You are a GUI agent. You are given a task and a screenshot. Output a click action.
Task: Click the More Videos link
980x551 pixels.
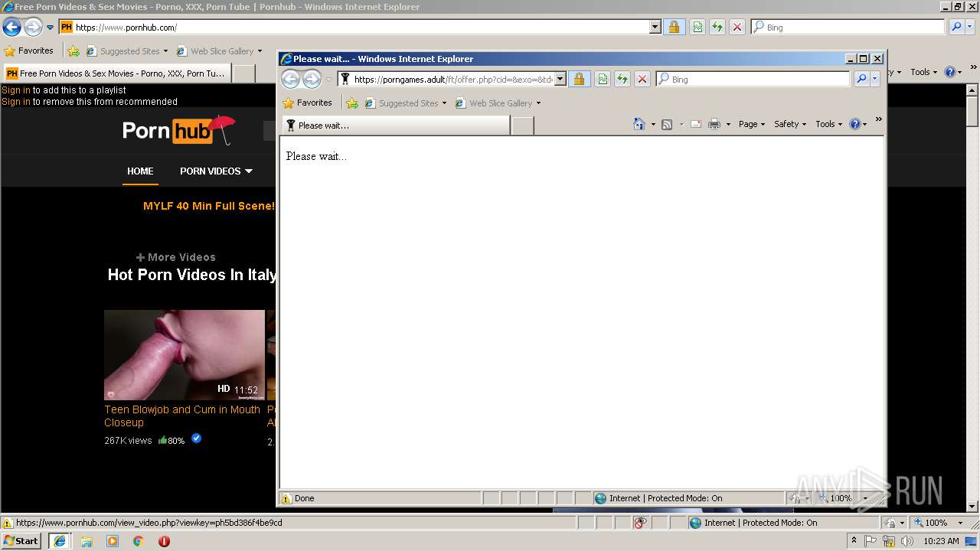[x=175, y=257]
